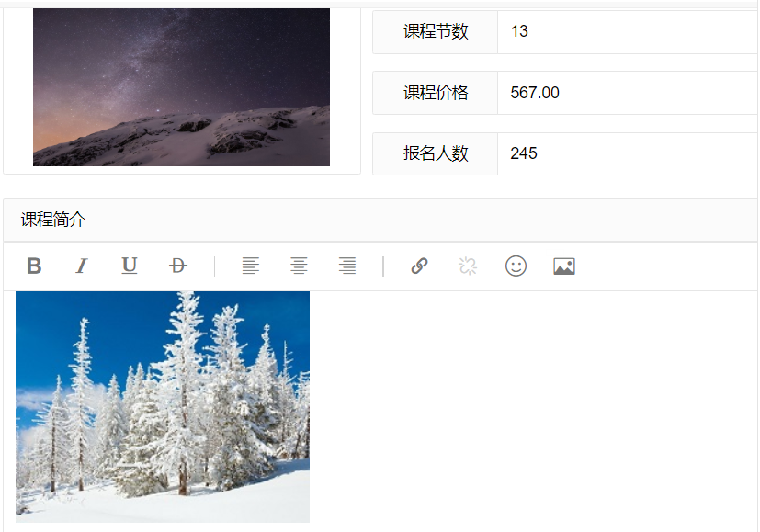Edit the 课程节数 field showing 13
Image resolution: width=760 pixels, height=532 pixels.
click(628, 31)
